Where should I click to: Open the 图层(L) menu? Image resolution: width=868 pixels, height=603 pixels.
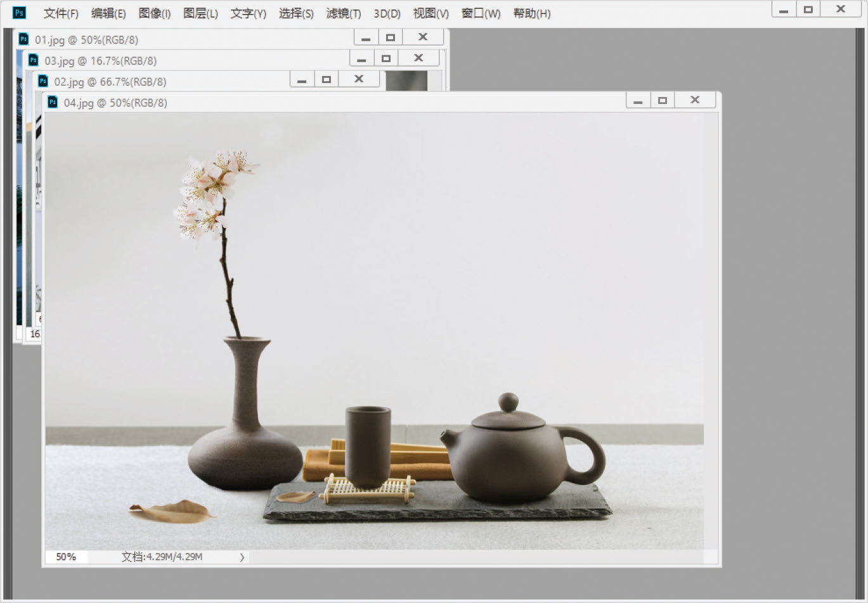(200, 13)
